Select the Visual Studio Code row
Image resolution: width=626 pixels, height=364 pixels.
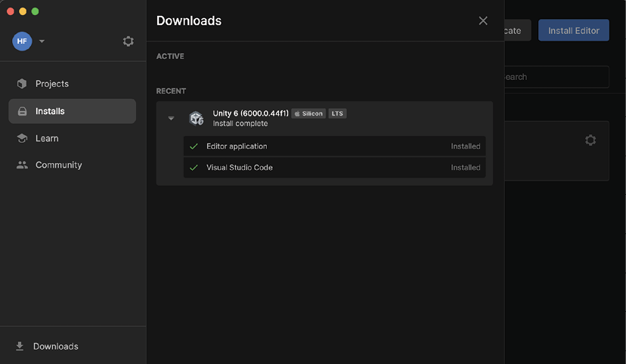pos(335,168)
